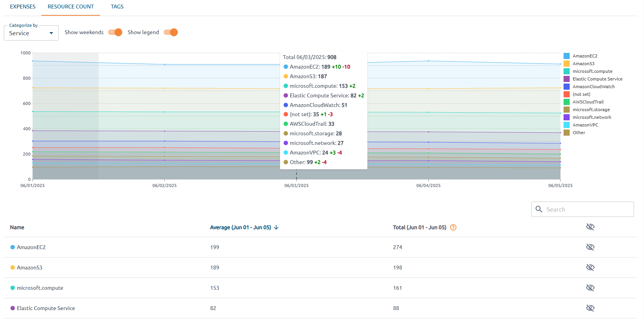Click the AWSCloudTrail legend label

click(588, 102)
